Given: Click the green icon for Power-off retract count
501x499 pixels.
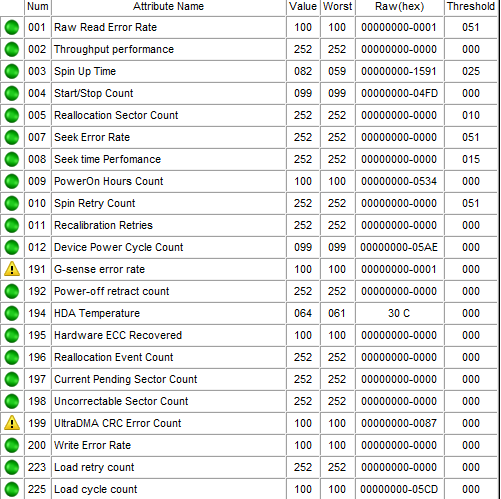Looking at the screenshot, I should click(12, 291).
